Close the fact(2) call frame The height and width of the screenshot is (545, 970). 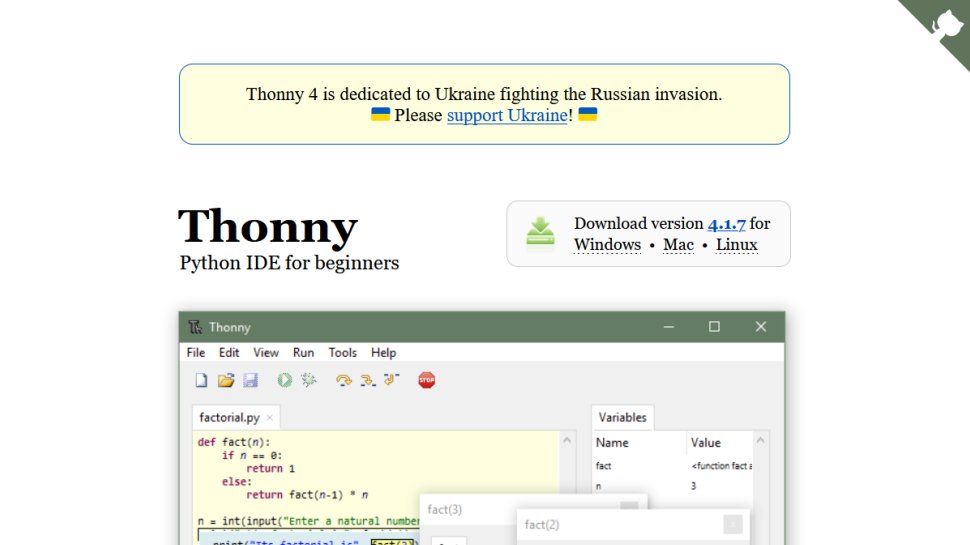point(733,525)
